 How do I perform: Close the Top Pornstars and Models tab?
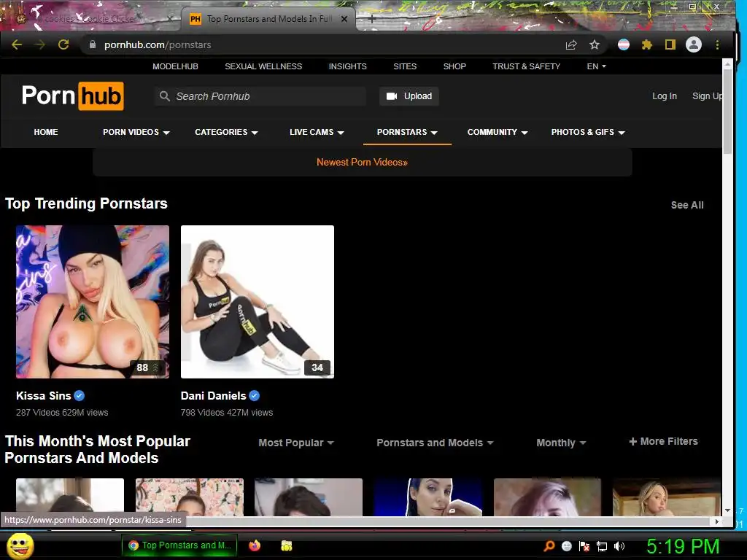344,19
